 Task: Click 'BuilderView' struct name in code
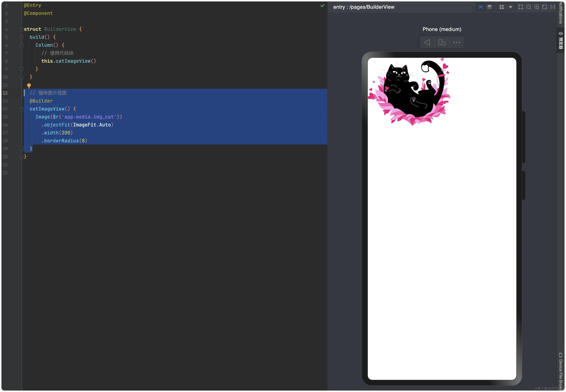60,29
